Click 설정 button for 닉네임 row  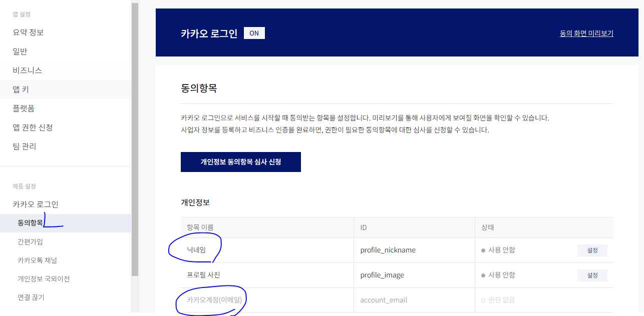[592, 250]
